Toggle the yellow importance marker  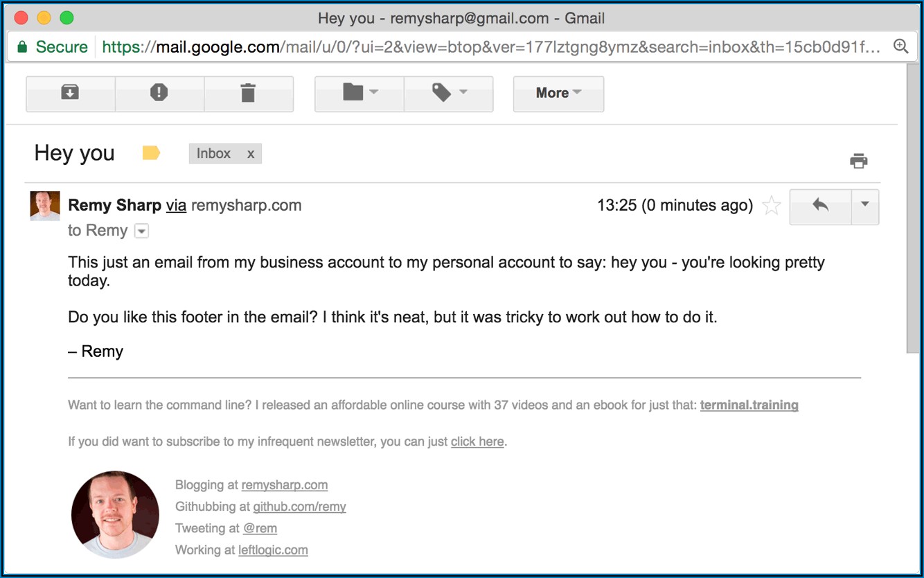click(x=151, y=153)
